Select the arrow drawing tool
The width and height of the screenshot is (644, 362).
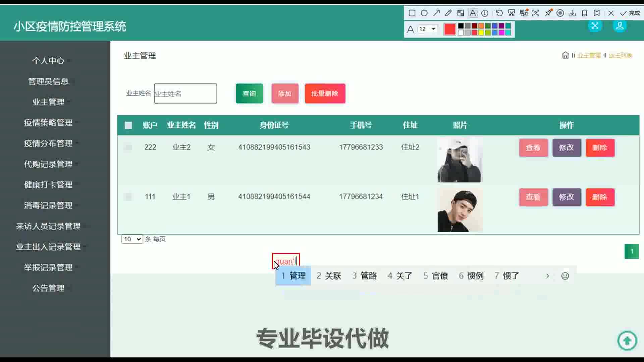pos(436,13)
